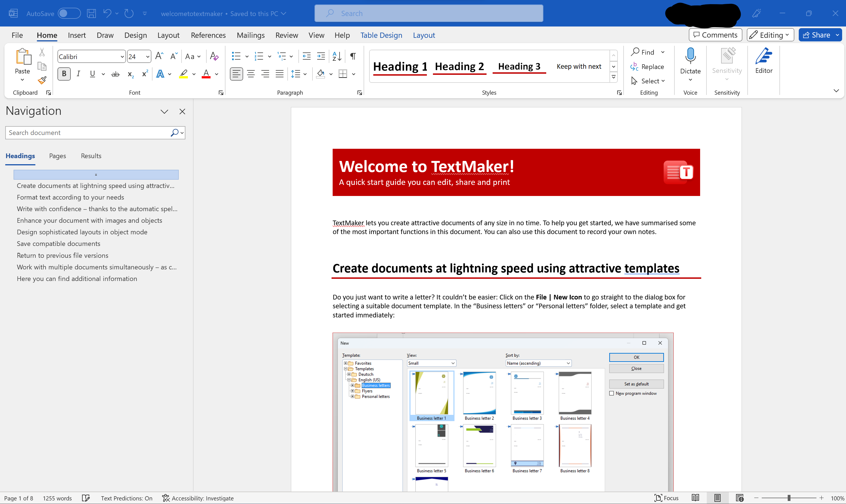Apply italic formatting
The height and width of the screenshot is (504, 846).
[78, 74]
